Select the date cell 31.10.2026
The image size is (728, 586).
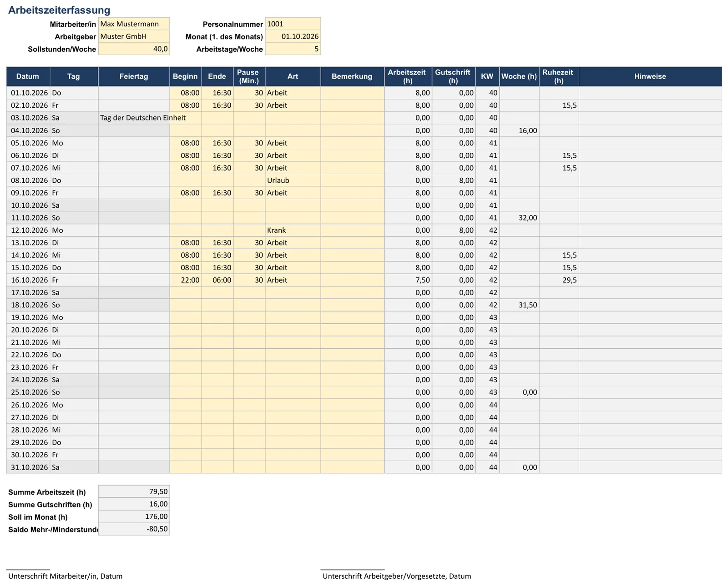28,467
